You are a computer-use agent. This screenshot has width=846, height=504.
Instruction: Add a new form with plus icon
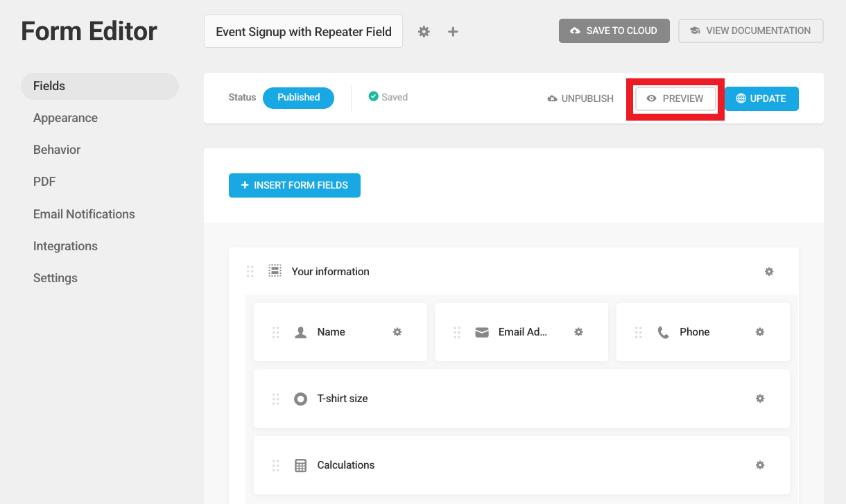click(453, 32)
